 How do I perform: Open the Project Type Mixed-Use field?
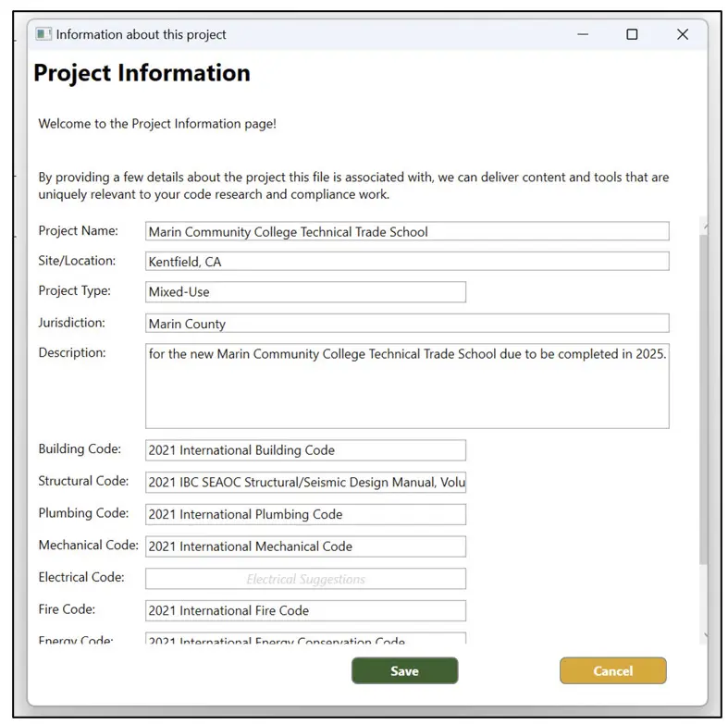coord(305,292)
